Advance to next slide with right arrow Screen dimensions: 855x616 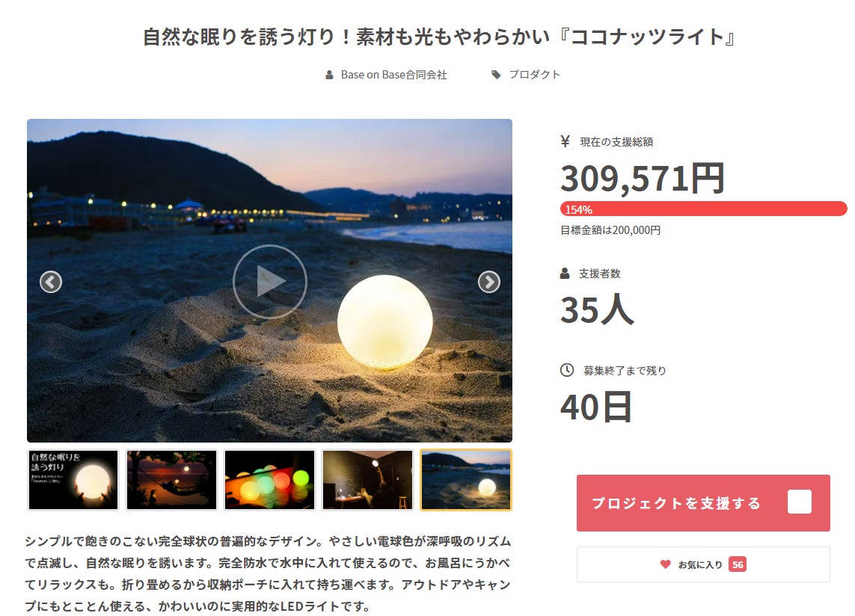tap(489, 282)
